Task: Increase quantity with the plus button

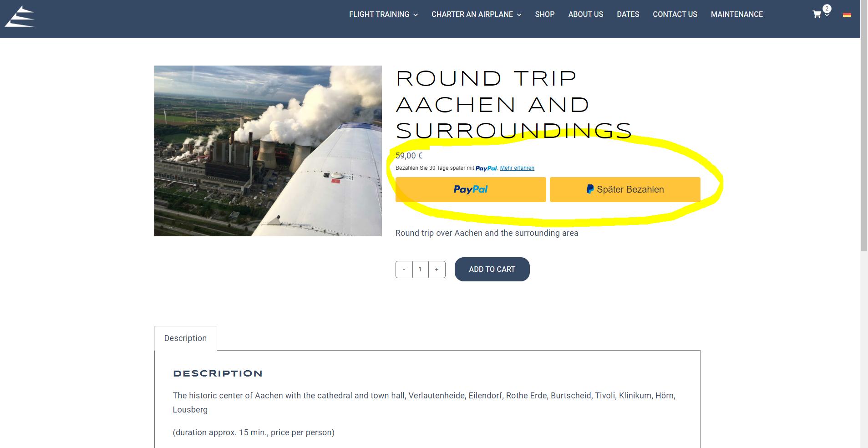Action: [x=437, y=270]
